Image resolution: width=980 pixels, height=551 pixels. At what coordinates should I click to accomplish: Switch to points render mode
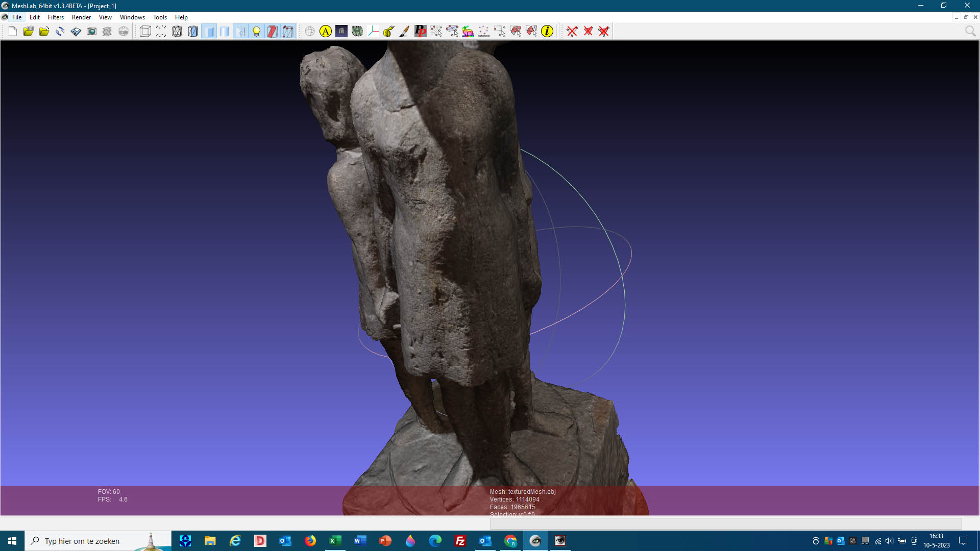point(161,32)
